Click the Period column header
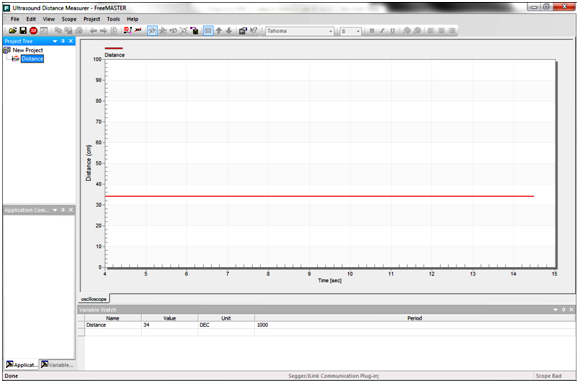The height and width of the screenshot is (383, 580). [415, 318]
